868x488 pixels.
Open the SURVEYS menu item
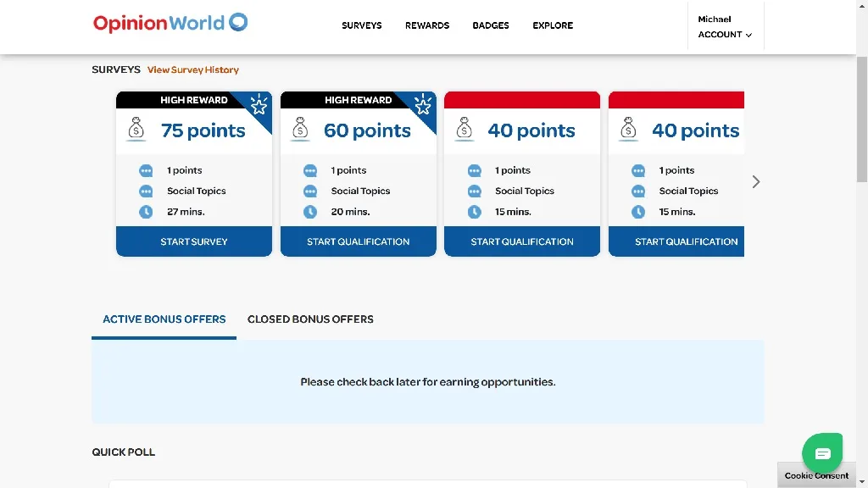pyautogui.click(x=362, y=25)
